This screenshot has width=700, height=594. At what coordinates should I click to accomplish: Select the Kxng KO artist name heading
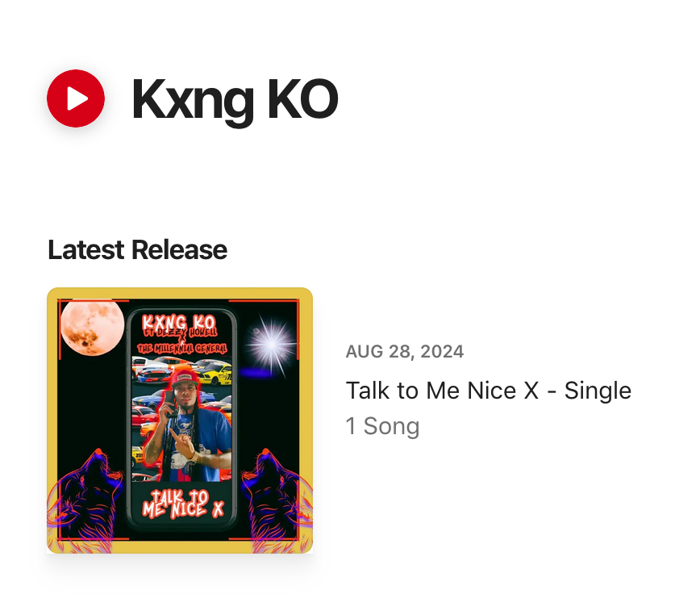pos(234,99)
